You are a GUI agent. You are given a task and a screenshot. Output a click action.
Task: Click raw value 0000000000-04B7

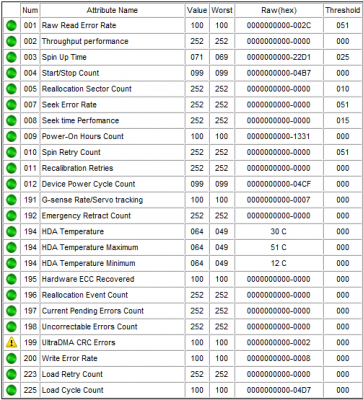coord(279,73)
